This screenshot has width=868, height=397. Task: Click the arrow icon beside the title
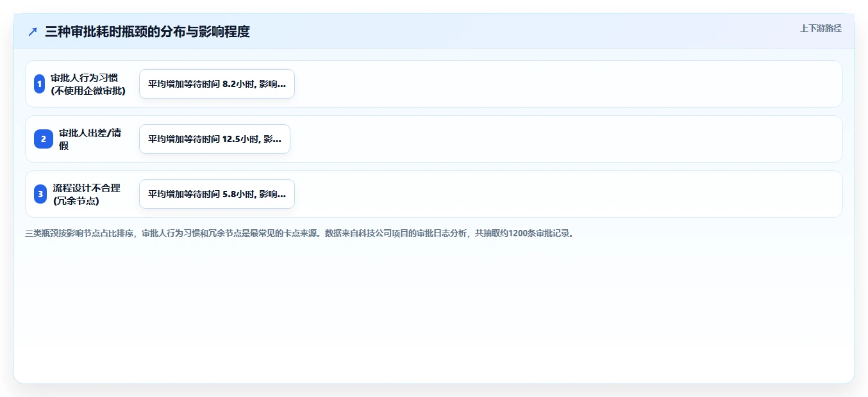(x=33, y=31)
